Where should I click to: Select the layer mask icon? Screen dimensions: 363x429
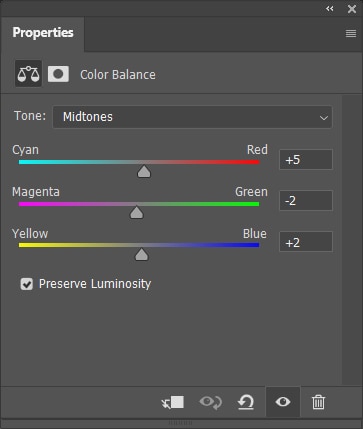coord(58,74)
